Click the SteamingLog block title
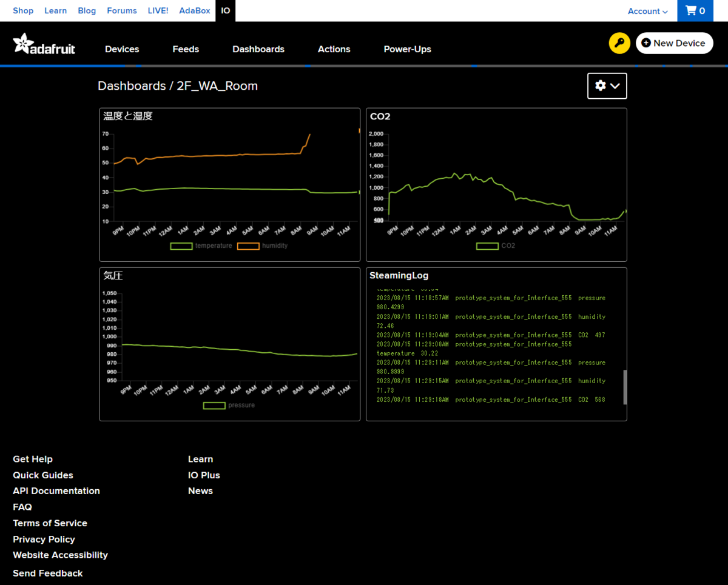The width and height of the screenshot is (728, 585). [x=399, y=275]
